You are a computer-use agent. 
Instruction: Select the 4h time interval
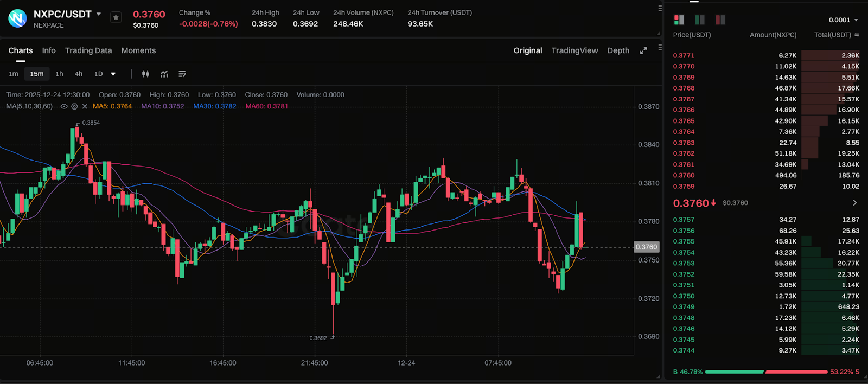click(x=79, y=74)
